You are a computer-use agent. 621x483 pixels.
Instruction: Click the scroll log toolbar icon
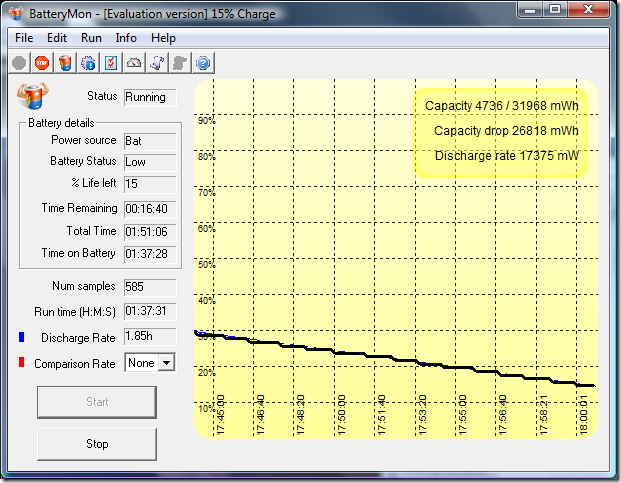pos(157,62)
